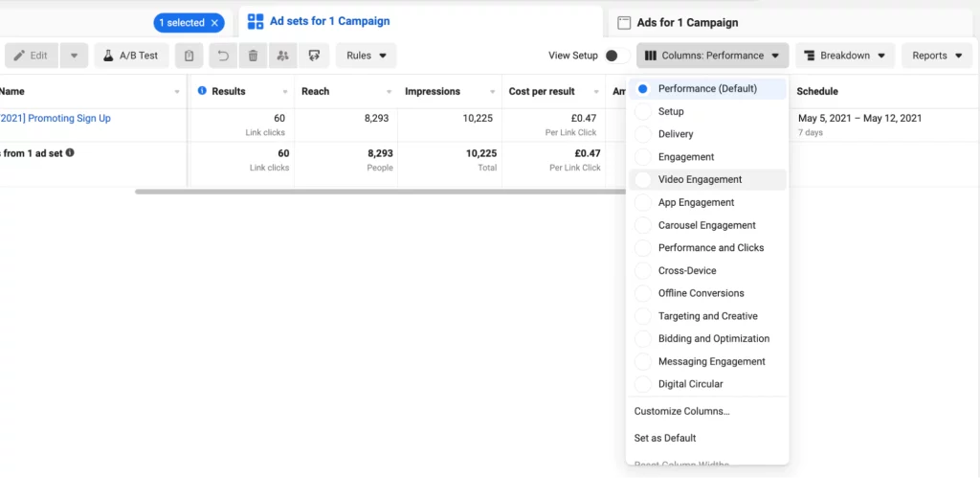Open the Cost per result column arrow
Screen dimensions: 980x478
[x=596, y=92]
